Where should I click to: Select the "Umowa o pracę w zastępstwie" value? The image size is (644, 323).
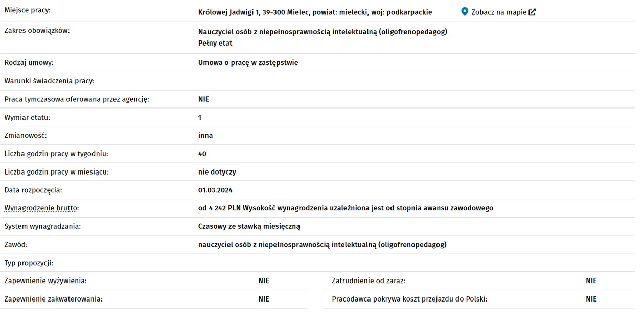[x=248, y=63]
